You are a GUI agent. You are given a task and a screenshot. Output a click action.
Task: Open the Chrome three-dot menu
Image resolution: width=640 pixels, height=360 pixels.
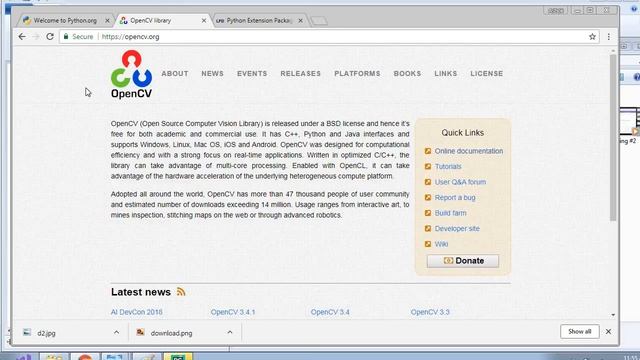(609, 37)
